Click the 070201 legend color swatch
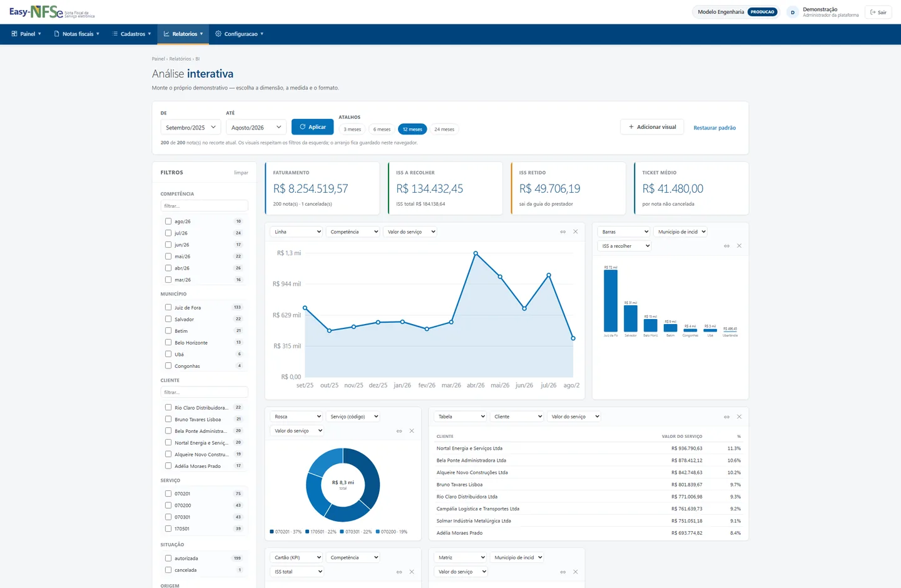The image size is (901, 588). point(272,532)
